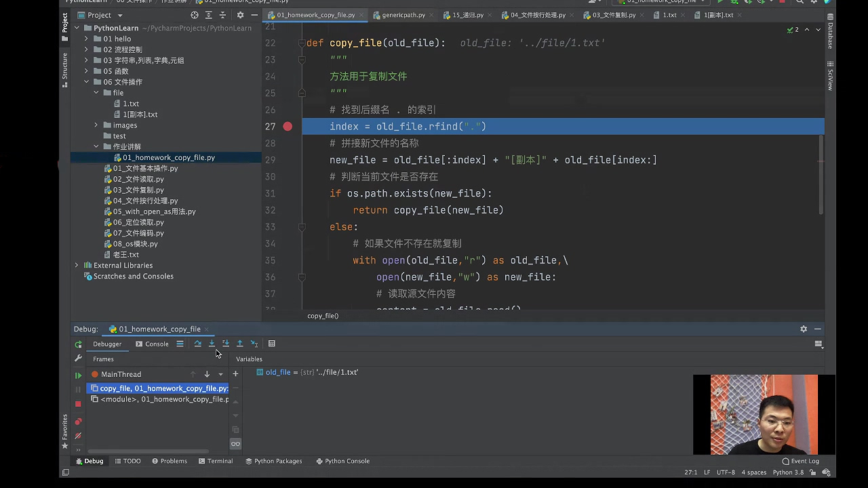868x488 pixels.
Task: Toggle the breakpoint on line 27
Action: tap(288, 127)
